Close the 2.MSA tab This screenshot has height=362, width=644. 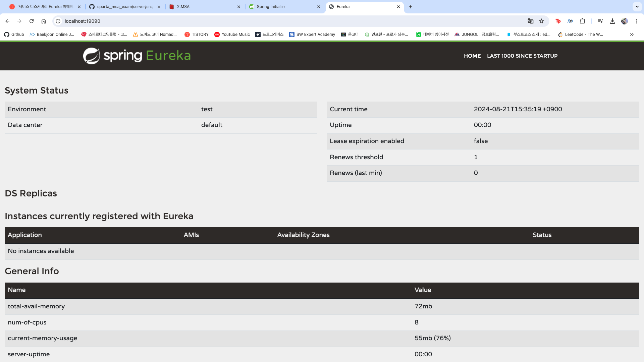coord(239,7)
